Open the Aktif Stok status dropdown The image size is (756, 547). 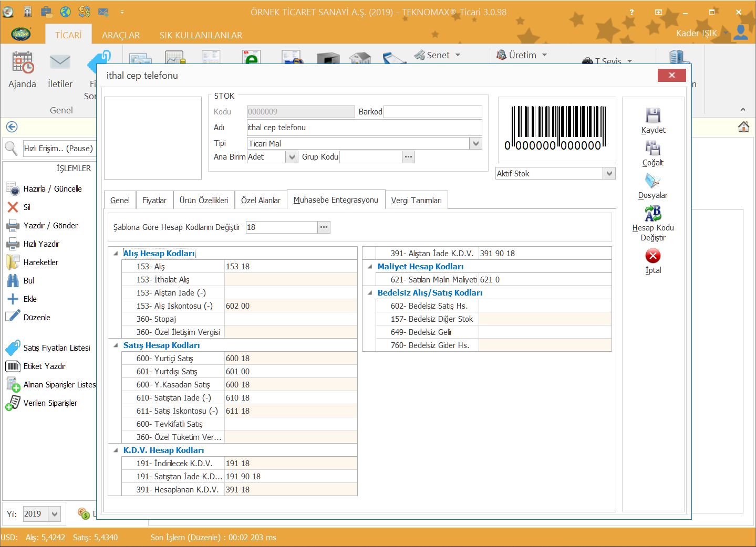click(609, 174)
